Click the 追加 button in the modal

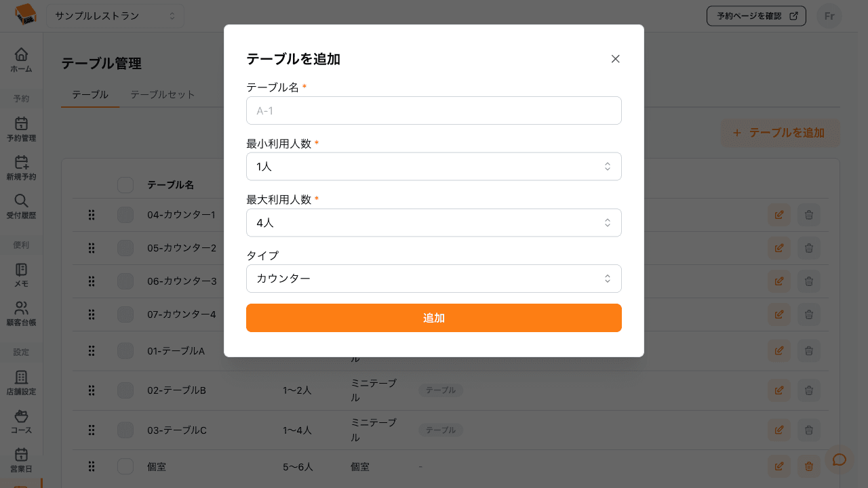[434, 318]
